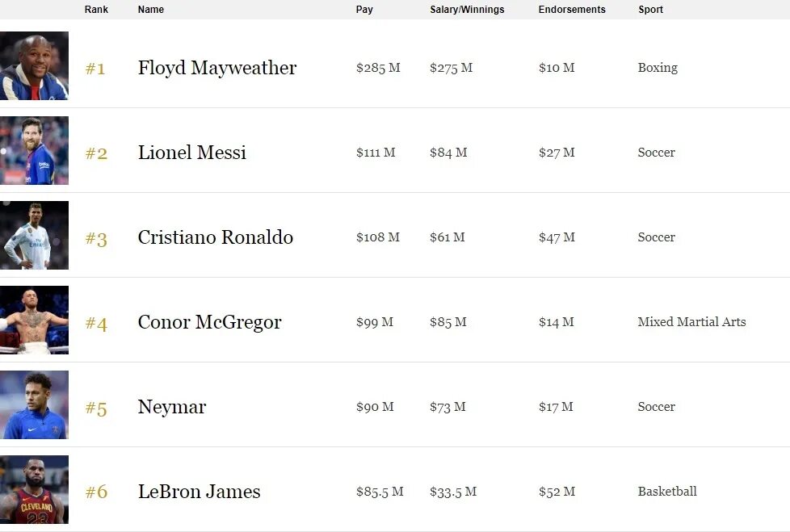The image size is (790, 532).
Task: Open Lionel Messi's photo thumbnail
Action: pyautogui.click(x=34, y=150)
